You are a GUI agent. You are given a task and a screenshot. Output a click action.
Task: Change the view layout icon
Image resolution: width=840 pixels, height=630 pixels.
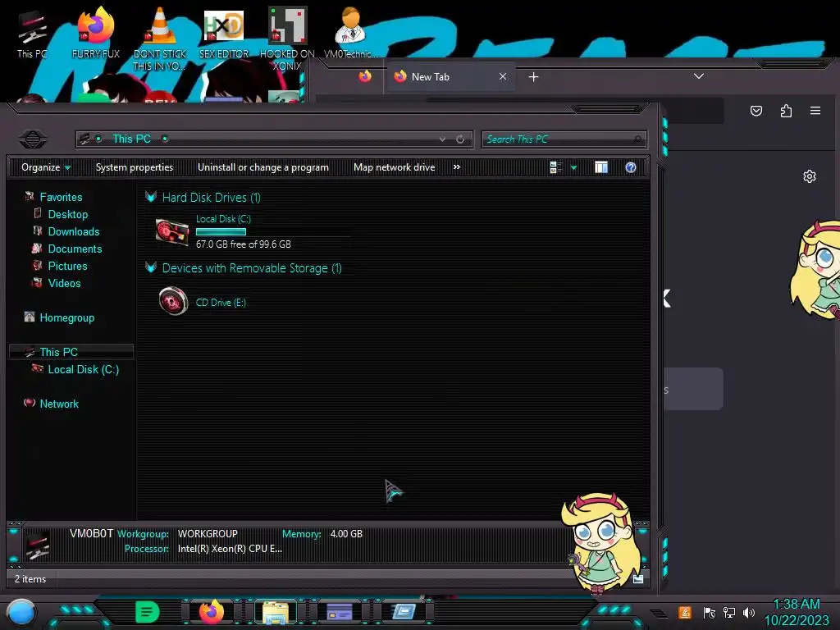coord(555,167)
